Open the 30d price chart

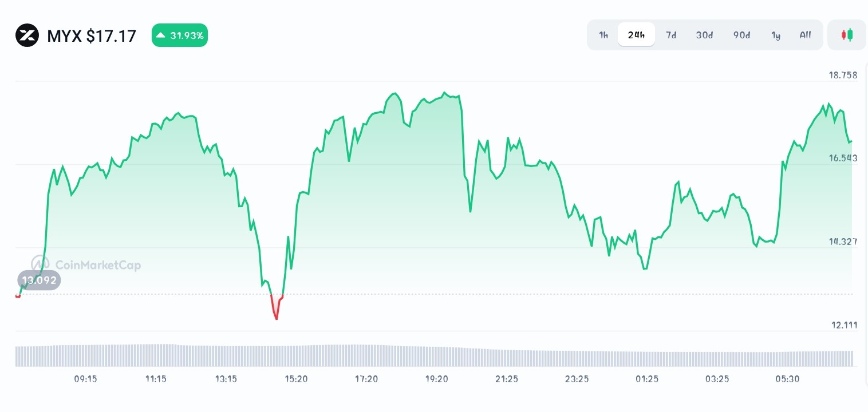pyautogui.click(x=704, y=35)
